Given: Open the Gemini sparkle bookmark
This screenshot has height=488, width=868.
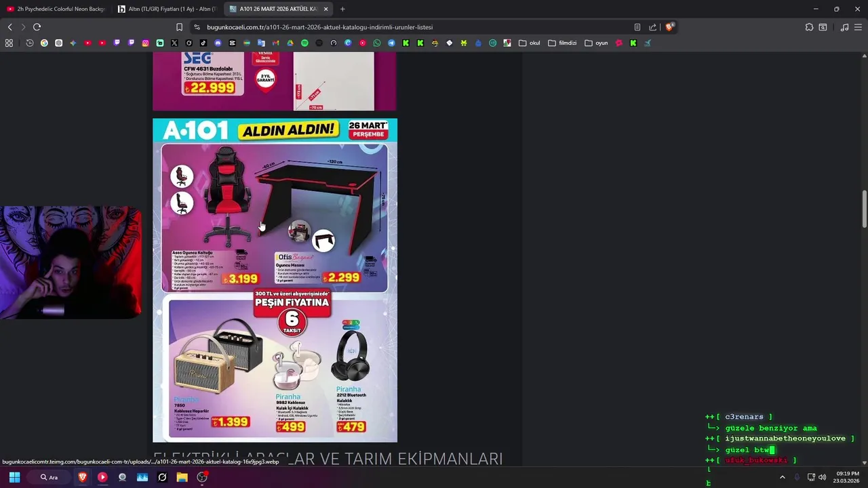Looking at the screenshot, I should click(x=73, y=43).
